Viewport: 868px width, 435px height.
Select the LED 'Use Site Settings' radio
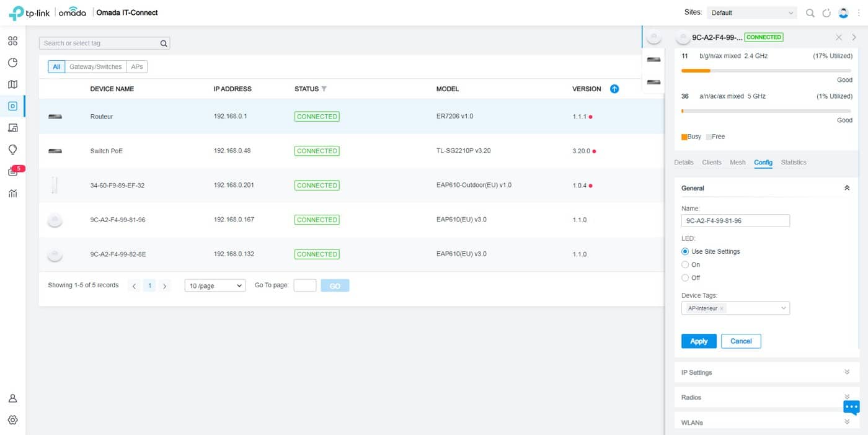685,251
